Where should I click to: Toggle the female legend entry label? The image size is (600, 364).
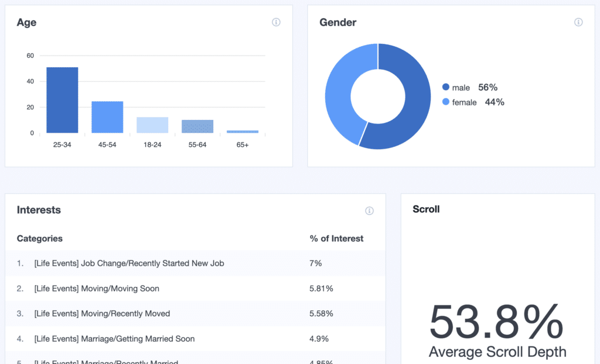pos(464,102)
